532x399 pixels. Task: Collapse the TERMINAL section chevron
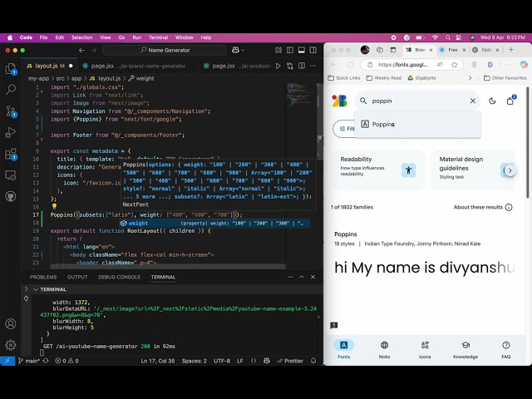tap(36, 289)
